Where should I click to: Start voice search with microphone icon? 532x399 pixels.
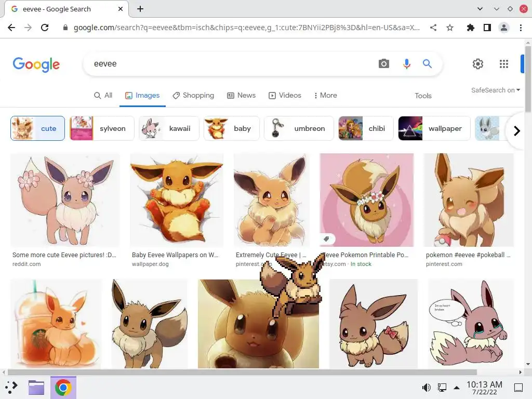click(x=406, y=63)
